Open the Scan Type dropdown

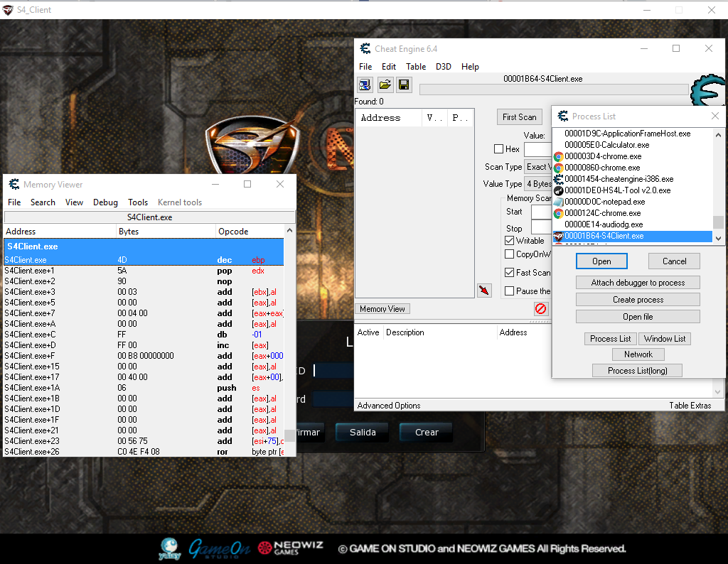537,167
